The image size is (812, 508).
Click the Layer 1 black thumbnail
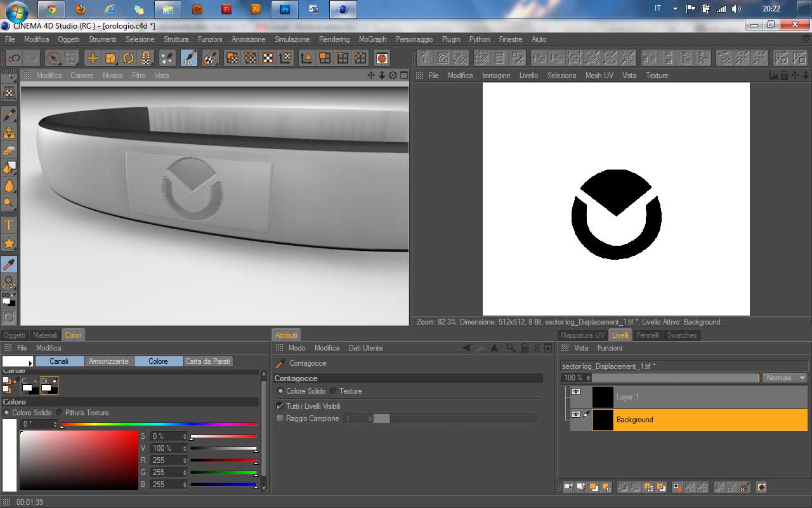click(x=603, y=397)
